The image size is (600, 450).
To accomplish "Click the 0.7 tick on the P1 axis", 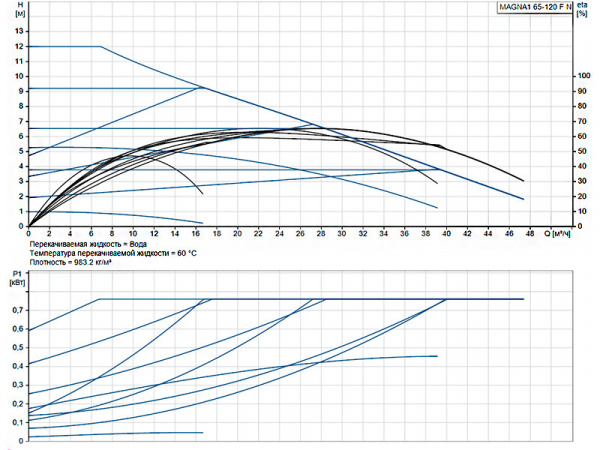I will pos(17,311).
